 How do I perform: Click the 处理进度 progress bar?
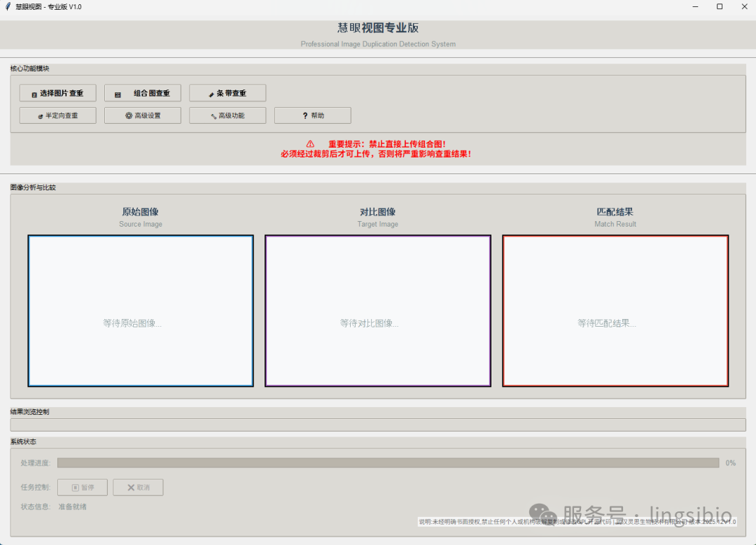388,462
